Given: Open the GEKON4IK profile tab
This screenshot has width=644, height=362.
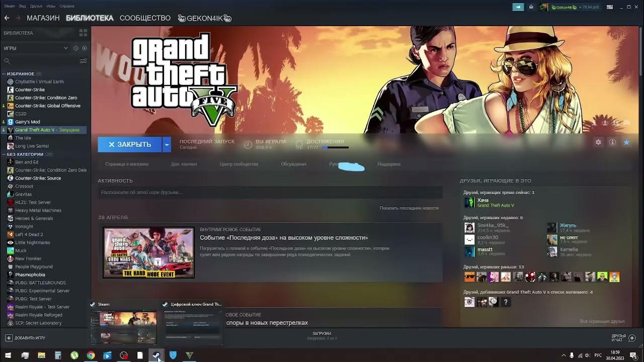Looking at the screenshot, I should (x=204, y=18).
